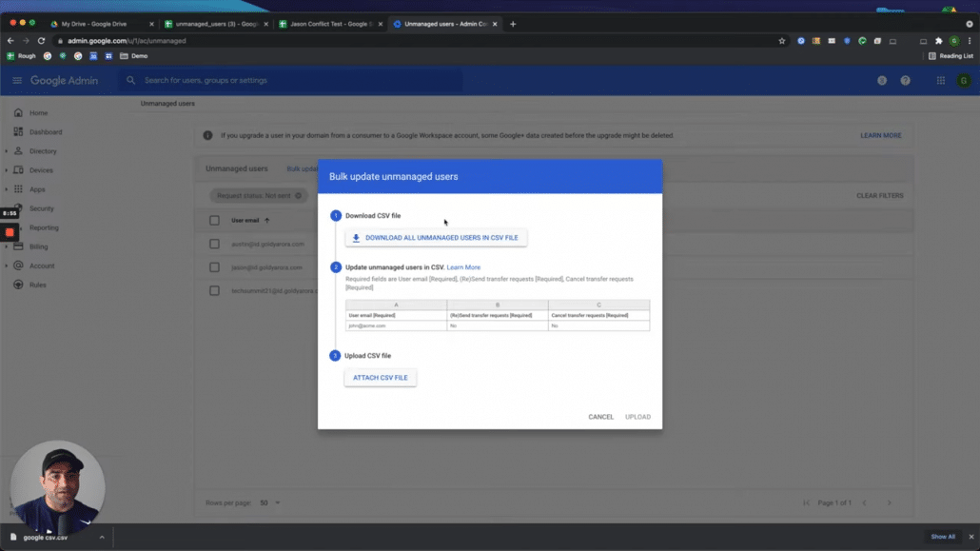Image resolution: width=980 pixels, height=551 pixels.
Task: Click the Upload button in dialog
Action: (x=637, y=417)
